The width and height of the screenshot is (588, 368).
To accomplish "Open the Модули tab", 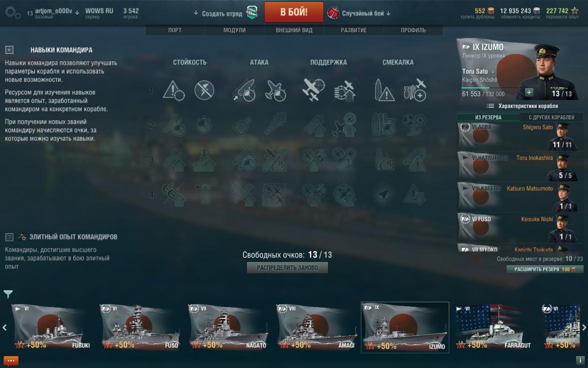I will coord(234,30).
